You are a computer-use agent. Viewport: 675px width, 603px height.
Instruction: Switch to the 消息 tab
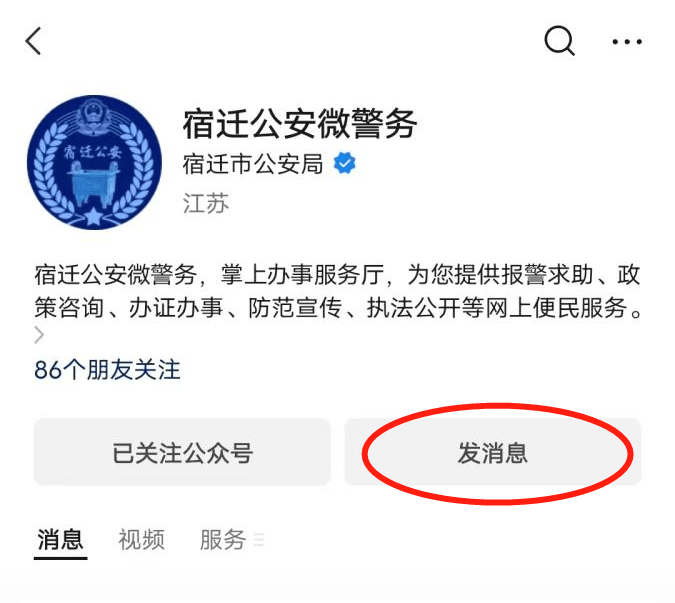60,539
